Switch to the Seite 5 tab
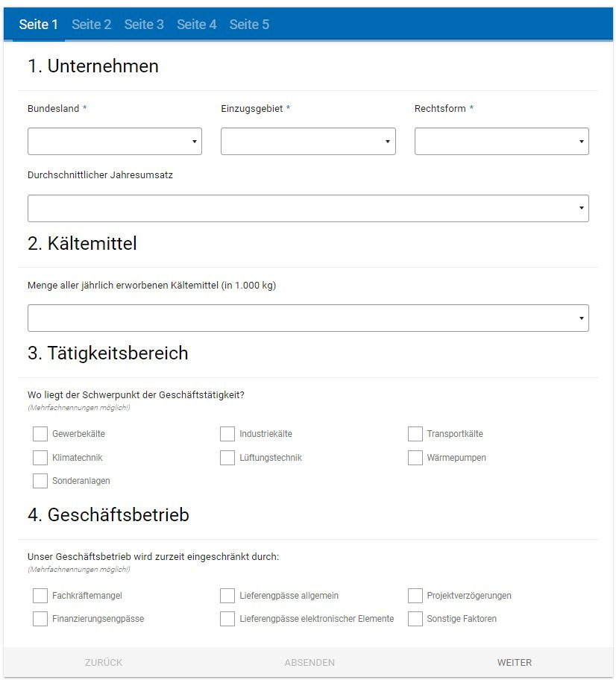This screenshot has width=616, height=680. coord(250,25)
